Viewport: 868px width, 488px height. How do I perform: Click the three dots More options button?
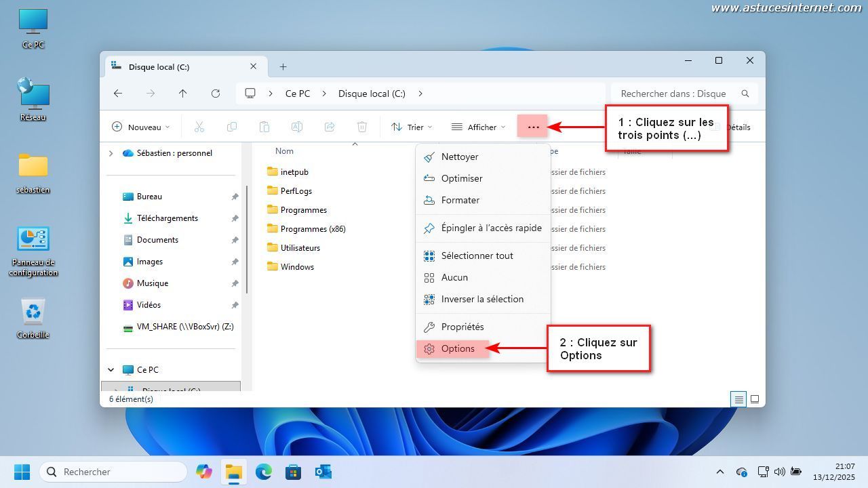(x=532, y=127)
